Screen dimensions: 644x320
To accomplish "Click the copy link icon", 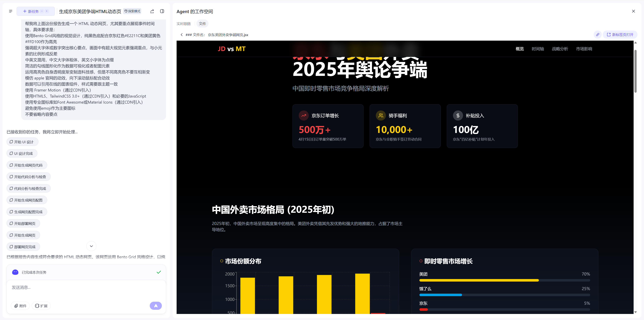I will pyautogui.click(x=598, y=35).
